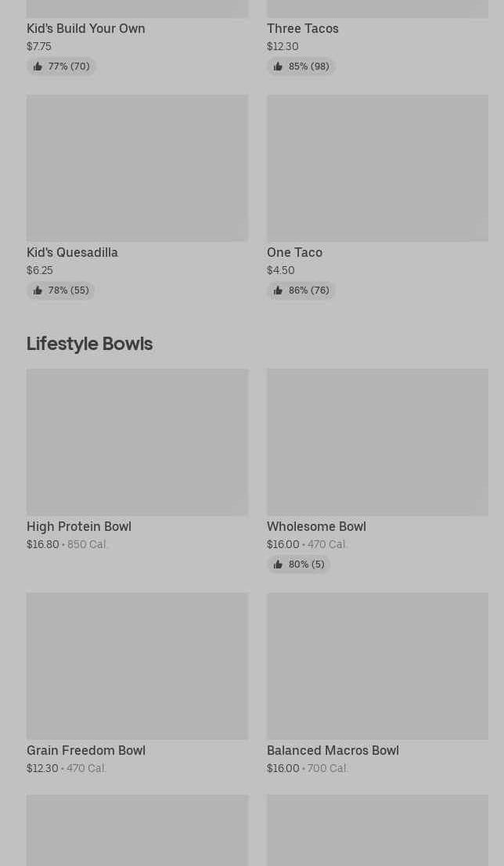Click thumbs-up icon under One Taco
This screenshot has width=504, height=866.
click(278, 290)
